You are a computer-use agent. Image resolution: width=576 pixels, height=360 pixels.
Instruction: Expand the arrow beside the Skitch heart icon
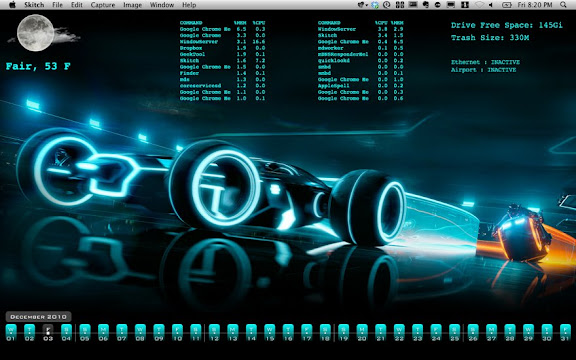(367, 5)
